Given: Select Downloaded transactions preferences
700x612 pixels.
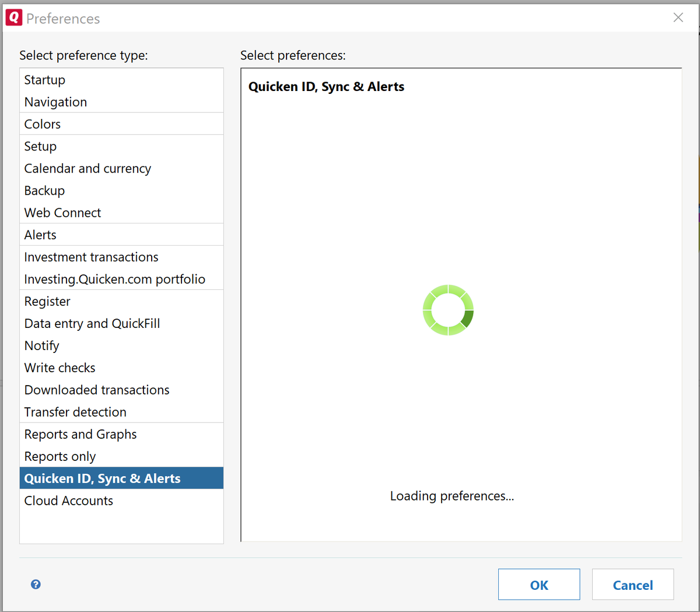Looking at the screenshot, I should (x=121, y=390).
